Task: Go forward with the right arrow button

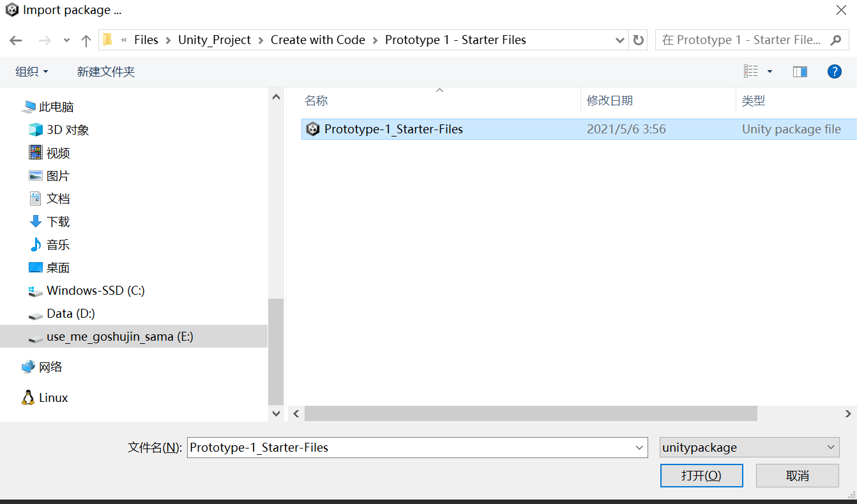Action: pos(45,40)
